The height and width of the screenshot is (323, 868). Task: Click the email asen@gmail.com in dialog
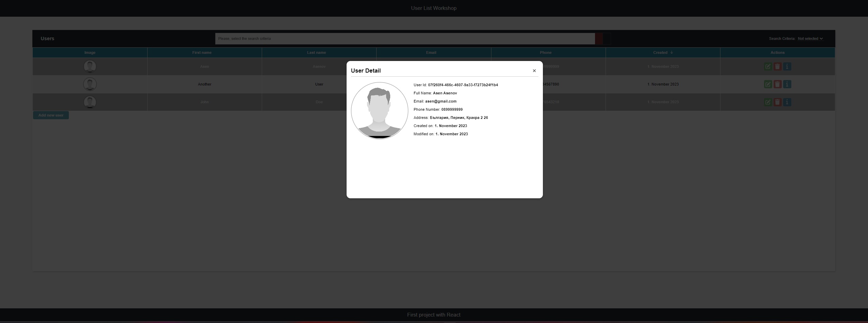coord(441,101)
